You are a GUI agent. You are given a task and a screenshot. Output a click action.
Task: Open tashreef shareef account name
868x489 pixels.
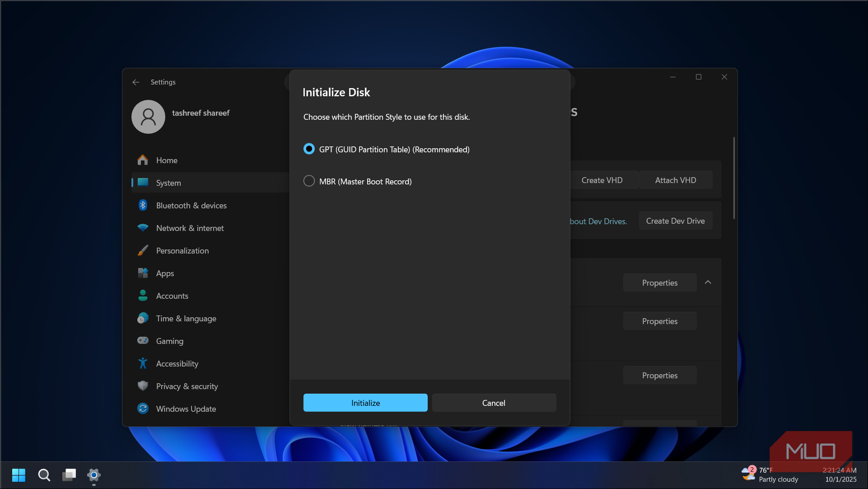(201, 113)
